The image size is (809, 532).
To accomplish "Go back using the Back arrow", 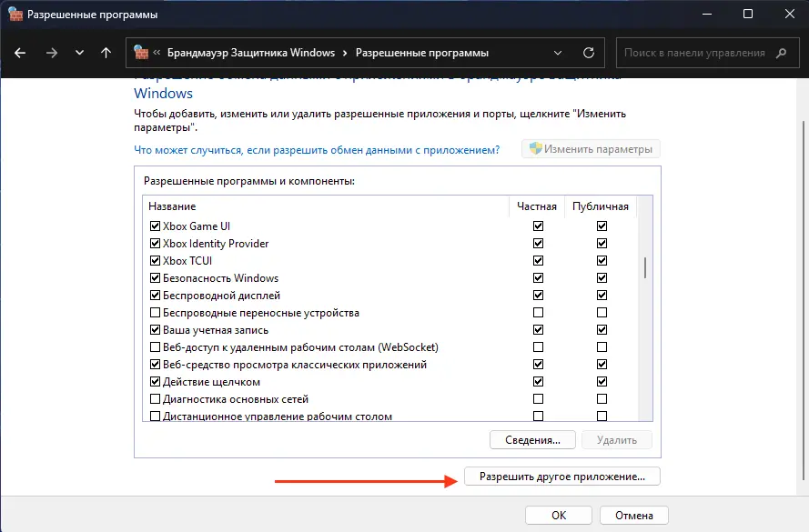I will [21, 53].
